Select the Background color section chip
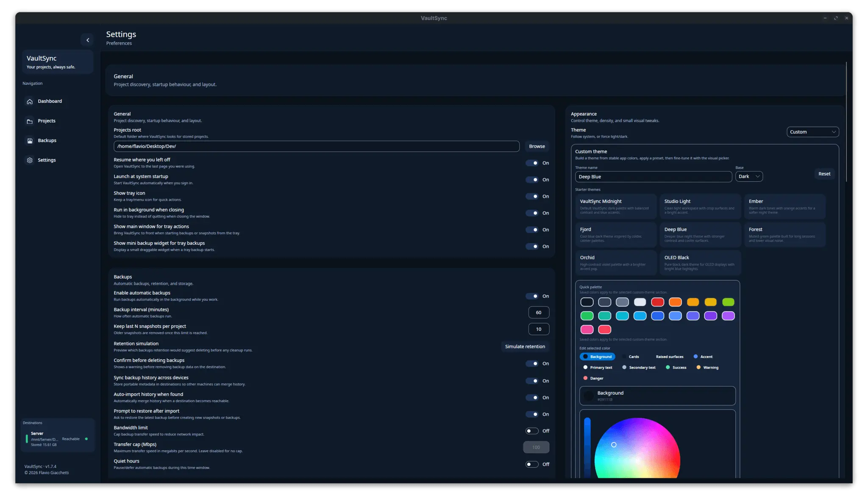Viewport: 868px width, 502px height. [x=597, y=357]
